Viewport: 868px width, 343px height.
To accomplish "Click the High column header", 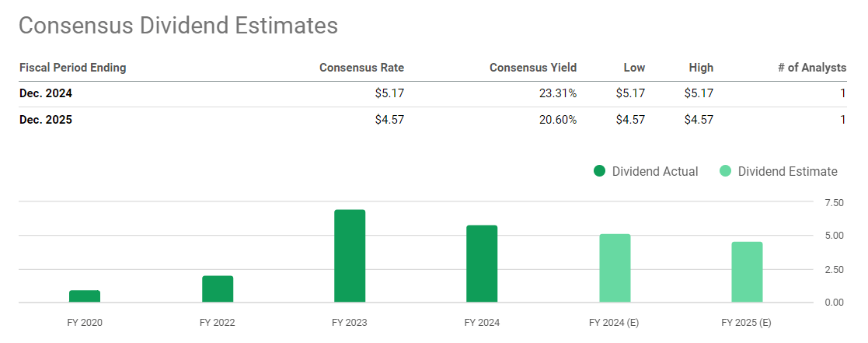I will (x=701, y=68).
